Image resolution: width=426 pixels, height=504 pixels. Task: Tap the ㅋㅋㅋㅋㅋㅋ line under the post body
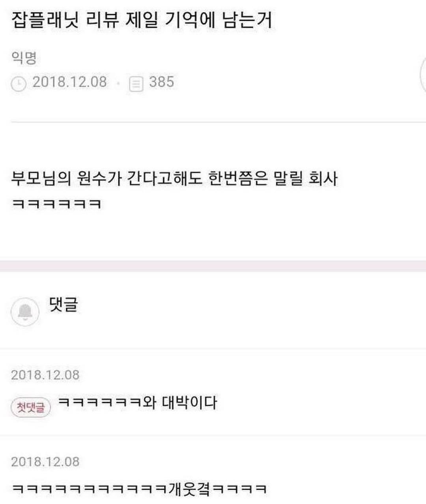coord(56,204)
